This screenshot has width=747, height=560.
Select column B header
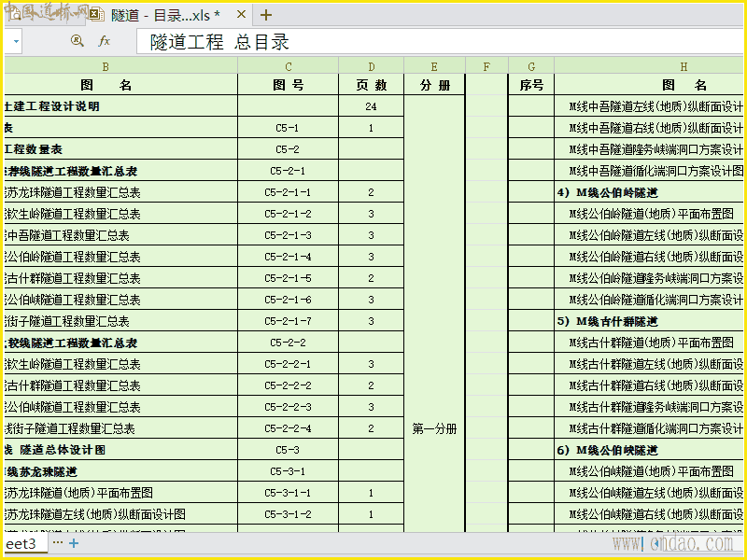(121, 66)
